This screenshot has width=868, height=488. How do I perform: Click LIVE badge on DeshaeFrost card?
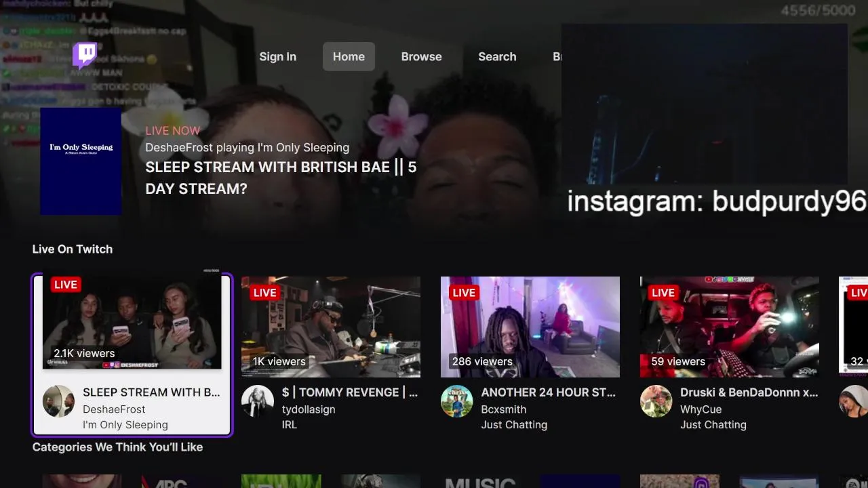[x=66, y=285]
